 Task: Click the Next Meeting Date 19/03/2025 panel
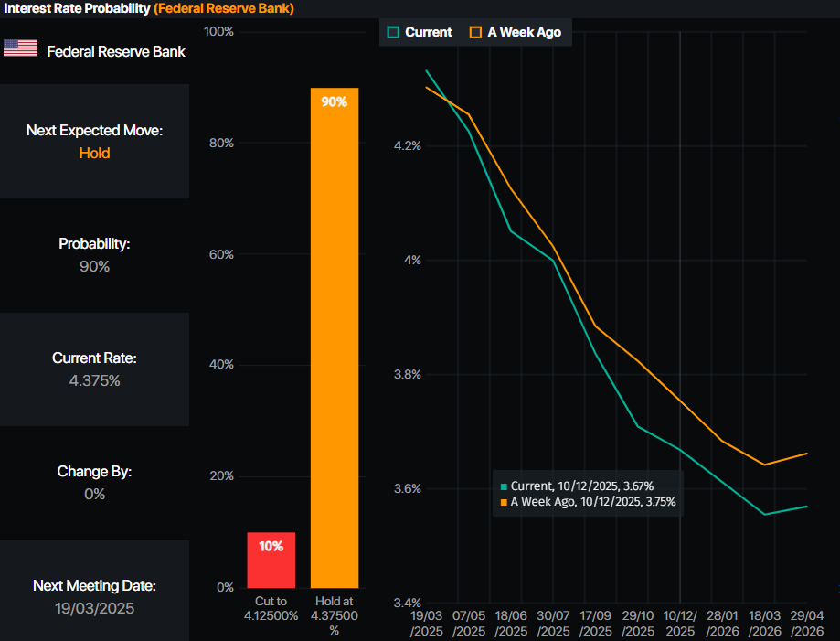pos(94,596)
